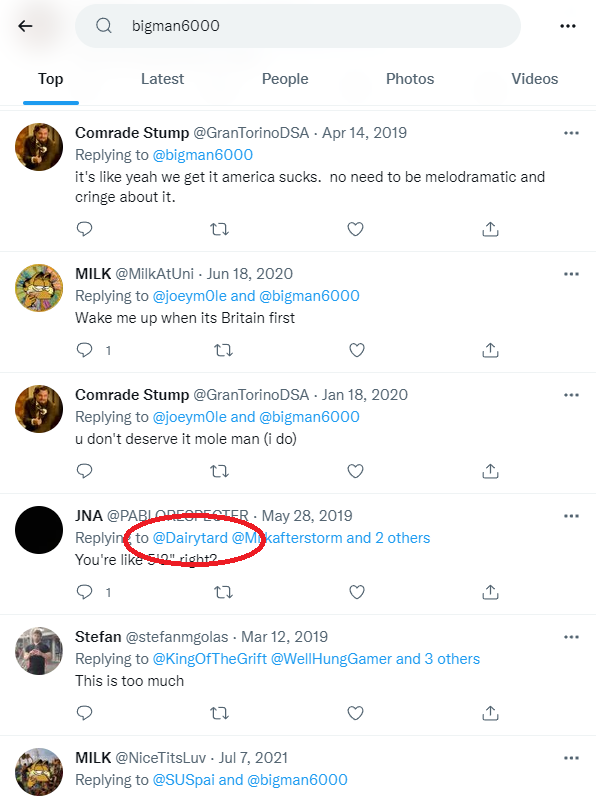The image size is (596, 803).
Task: Like the JNA May 28, 2019 tweet
Action: pyautogui.click(x=357, y=592)
